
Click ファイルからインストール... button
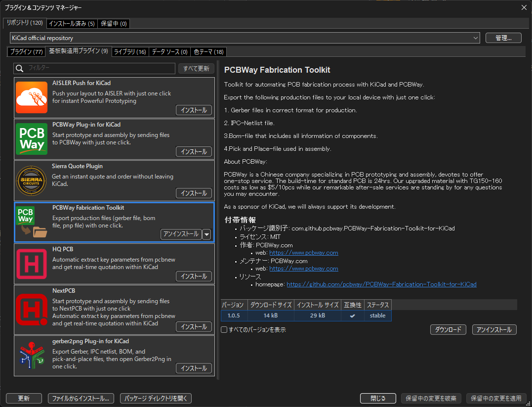[81, 398]
